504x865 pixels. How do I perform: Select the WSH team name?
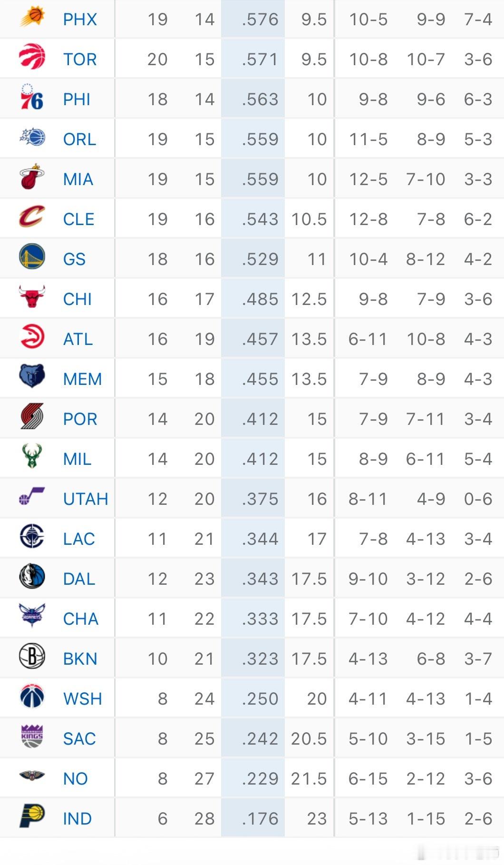83,698
